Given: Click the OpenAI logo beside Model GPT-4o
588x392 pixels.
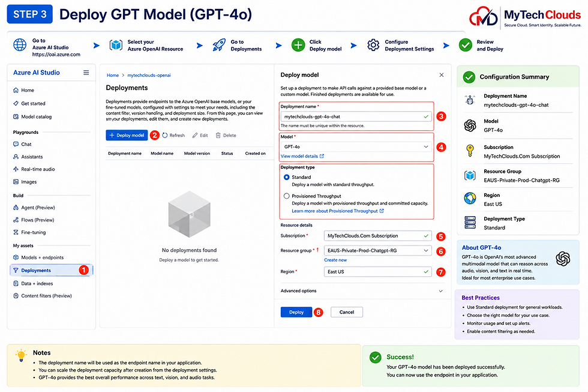Looking at the screenshot, I should coord(470,125).
